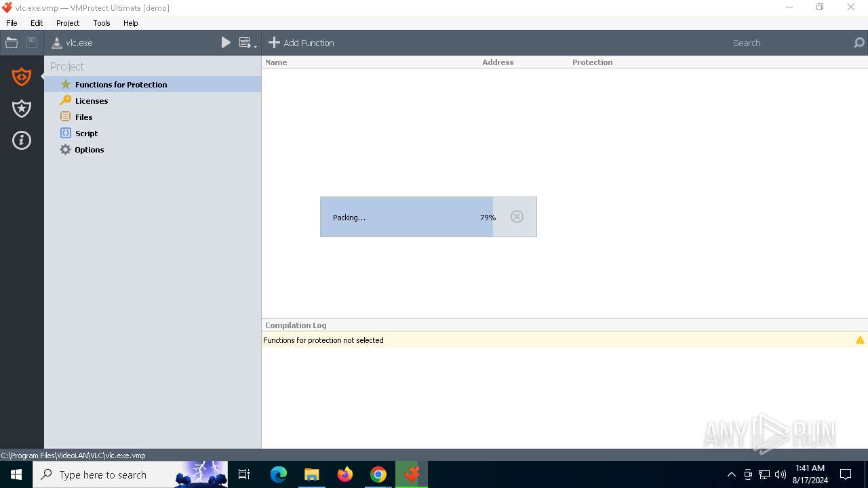Click the volume speaker tray icon
Viewport: 868px width, 488px height.
[x=781, y=474]
